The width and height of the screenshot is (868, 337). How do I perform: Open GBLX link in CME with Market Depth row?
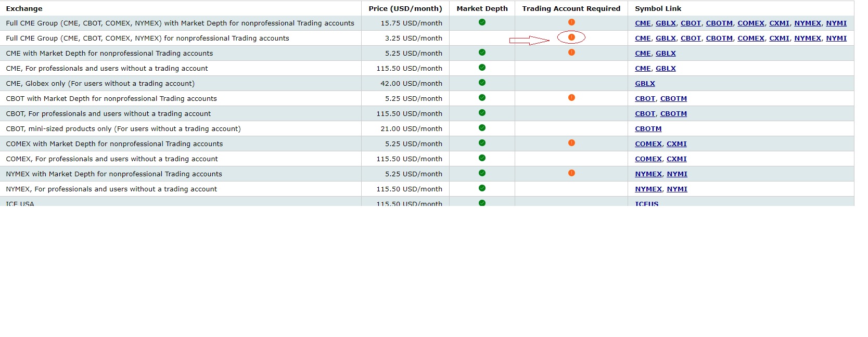pos(666,54)
